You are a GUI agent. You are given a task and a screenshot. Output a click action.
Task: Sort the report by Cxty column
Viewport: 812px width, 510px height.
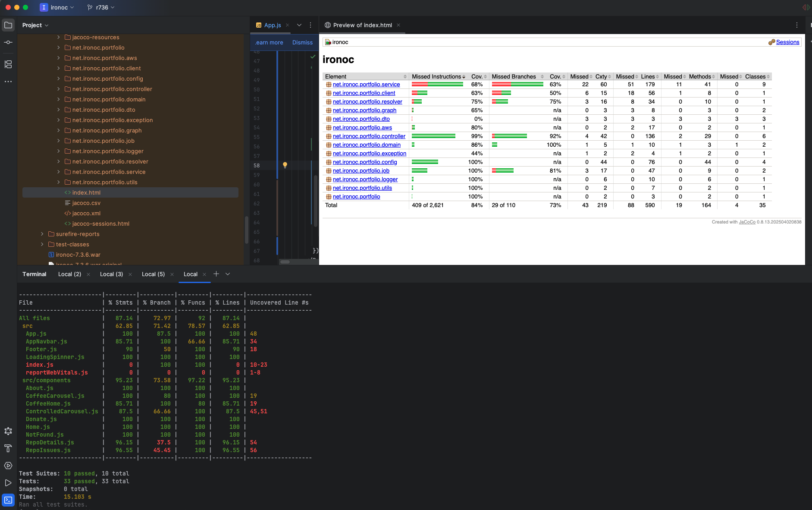603,77
